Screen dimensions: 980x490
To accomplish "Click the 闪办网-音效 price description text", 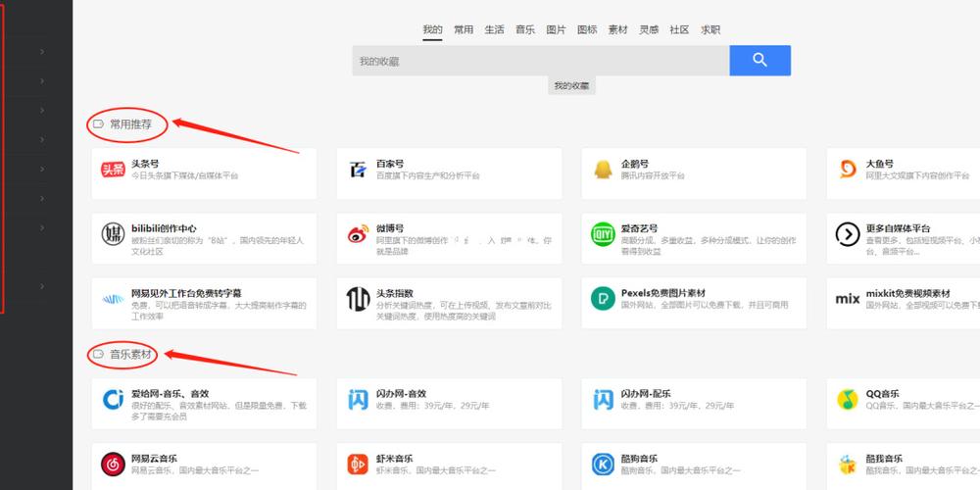I will click(432, 406).
